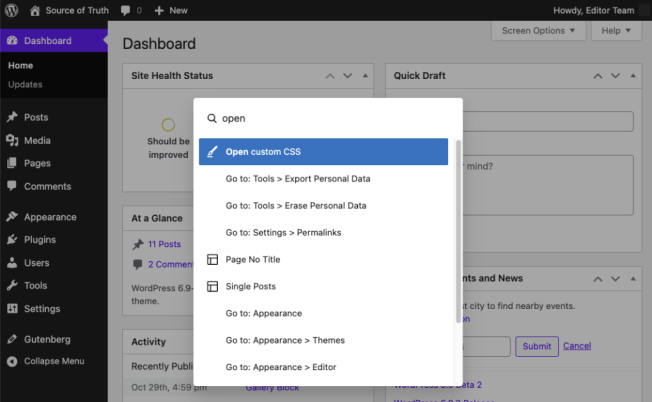Click the Collapse Menu arrow icon
The width and height of the screenshot is (652, 402).
click(12, 361)
